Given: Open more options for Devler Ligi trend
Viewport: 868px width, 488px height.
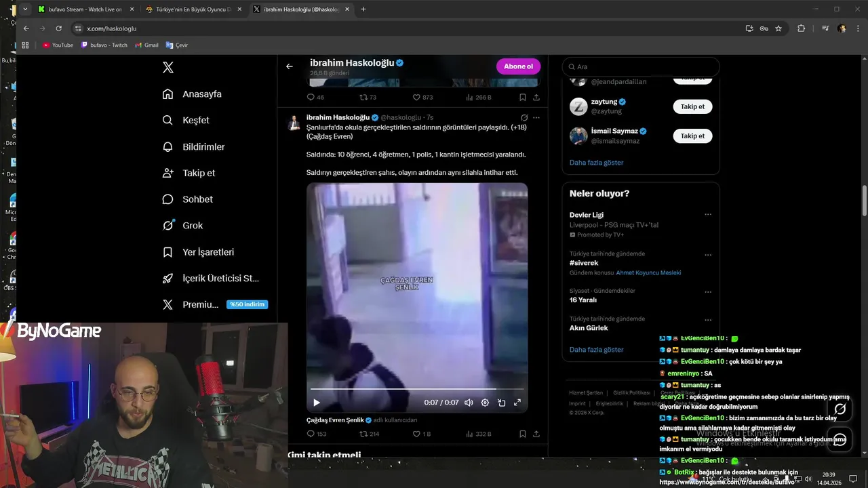Looking at the screenshot, I should 708,215.
